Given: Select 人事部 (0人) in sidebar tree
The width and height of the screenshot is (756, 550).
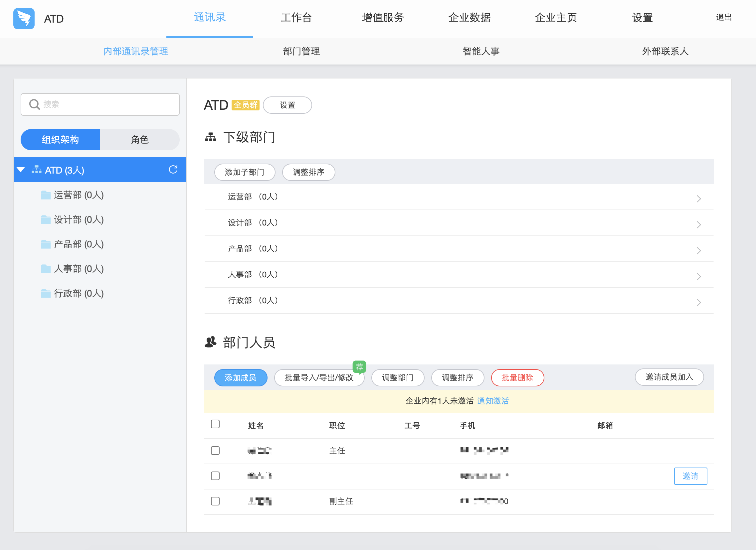Looking at the screenshot, I should coord(79,268).
